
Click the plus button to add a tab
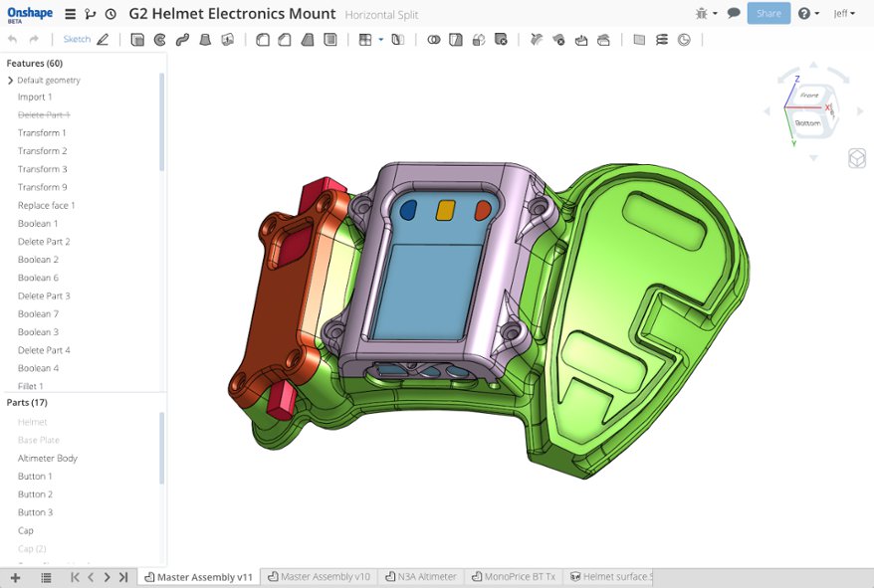[x=14, y=576]
